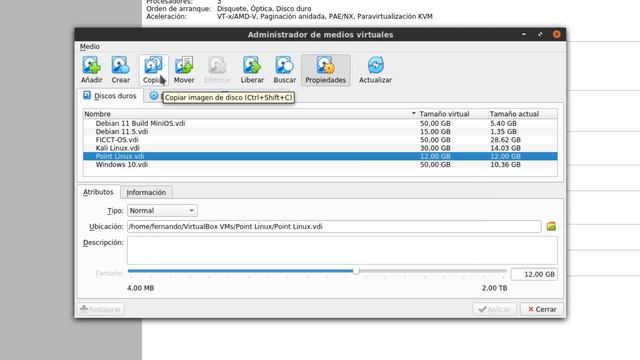Click the Tamaño actual column header
The image size is (640, 360).
522,114
